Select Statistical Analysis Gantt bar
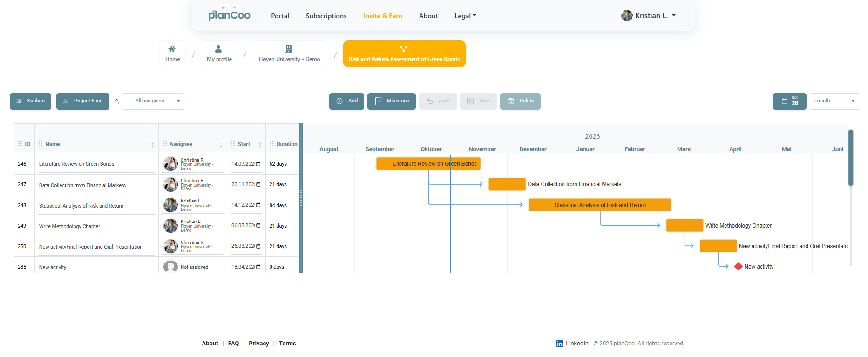This screenshot has width=868, height=357. (600, 205)
